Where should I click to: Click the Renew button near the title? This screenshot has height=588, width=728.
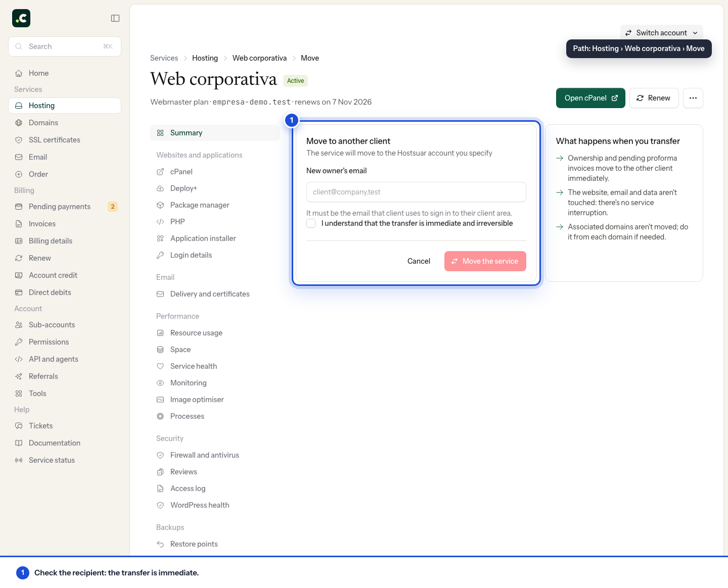click(x=654, y=98)
